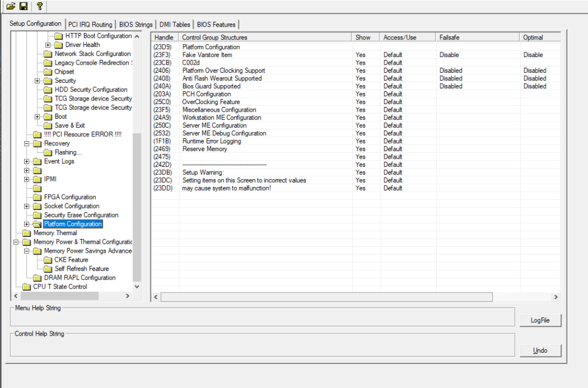Screen dimensions: 588x388
Task: Select the Fake Varstore Item row
Action: (356, 55)
